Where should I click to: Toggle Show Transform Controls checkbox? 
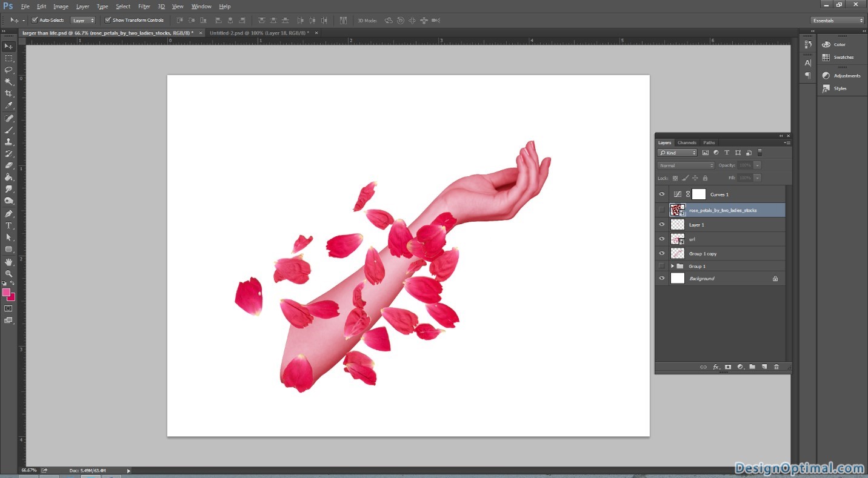(x=107, y=20)
